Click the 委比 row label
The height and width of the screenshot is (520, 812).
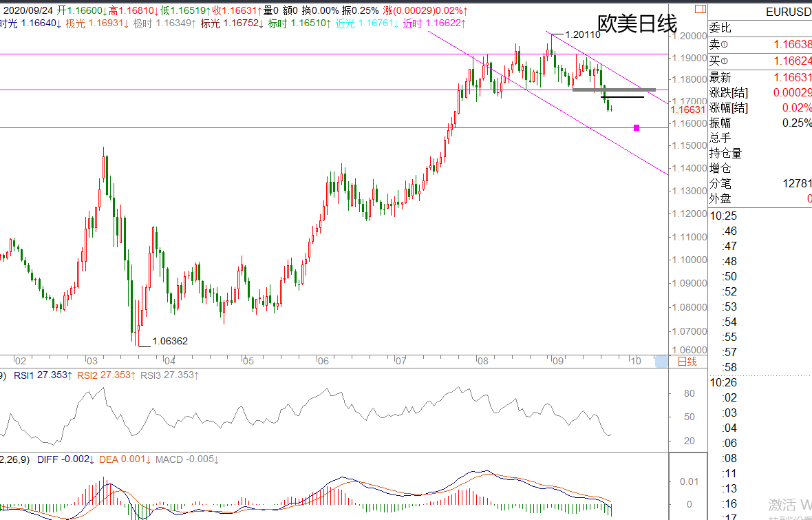[720, 28]
